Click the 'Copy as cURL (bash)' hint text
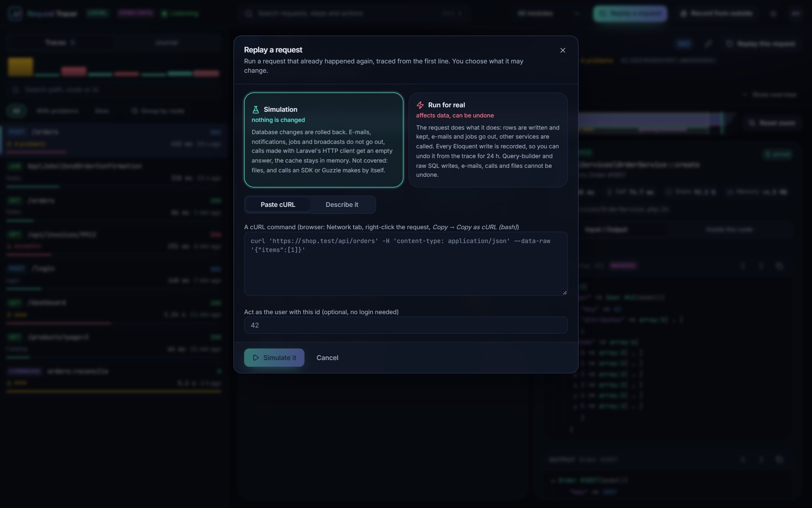 point(487,227)
